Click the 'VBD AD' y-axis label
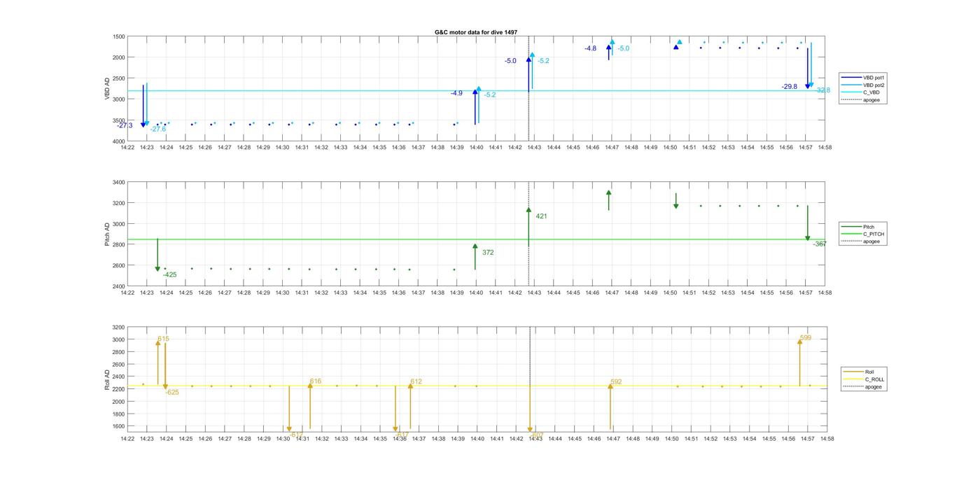 pyautogui.click(x=107, y=89)
